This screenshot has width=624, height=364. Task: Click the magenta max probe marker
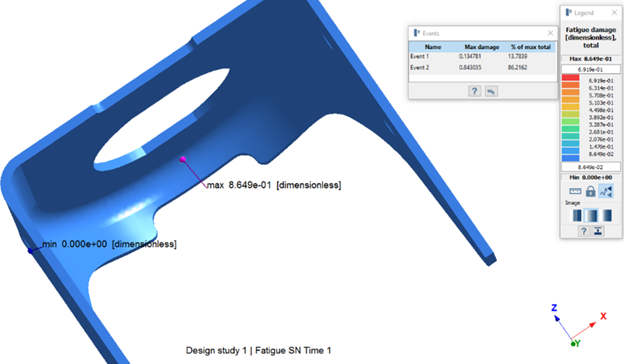pos(183,159)
